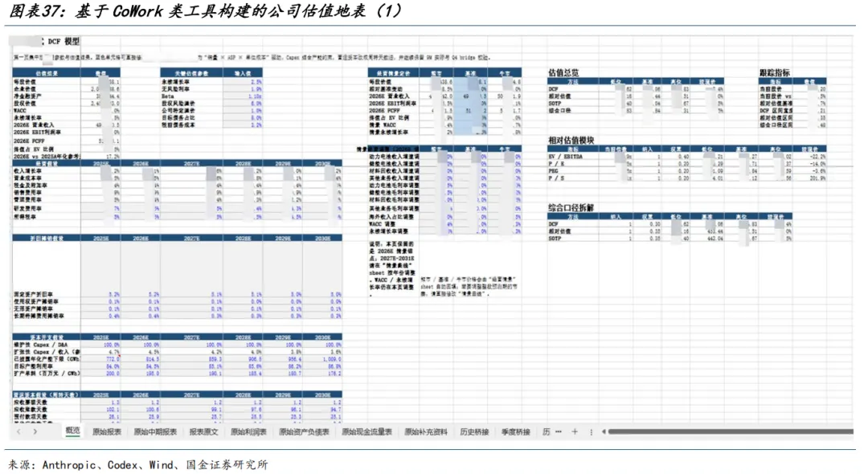Select the 所得税率 row label
Screen dimensions: 868x474
pos(25,217)
